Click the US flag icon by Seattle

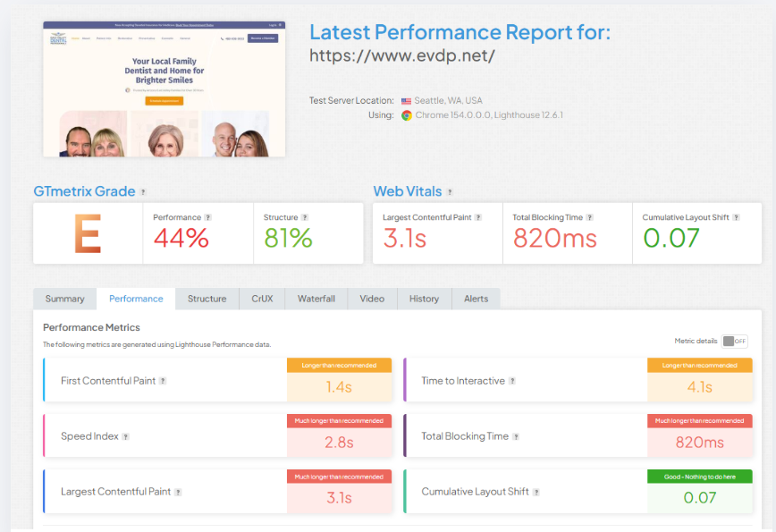406,101
